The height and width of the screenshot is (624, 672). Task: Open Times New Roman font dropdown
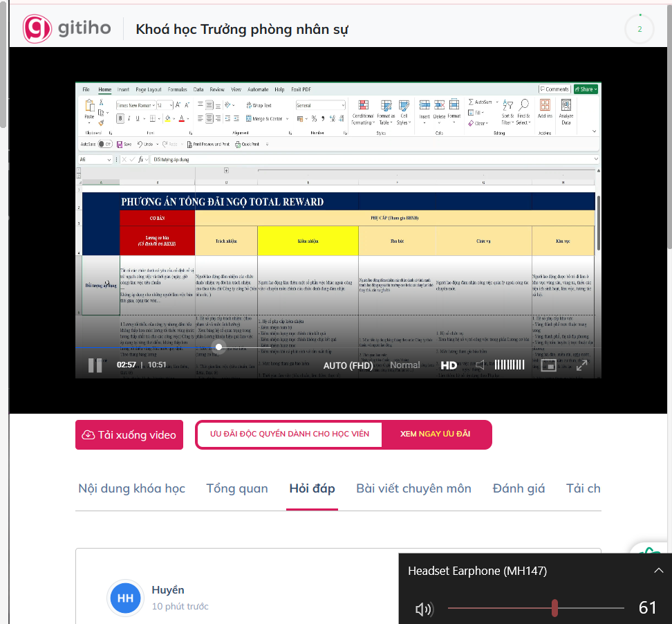(136, 105)
